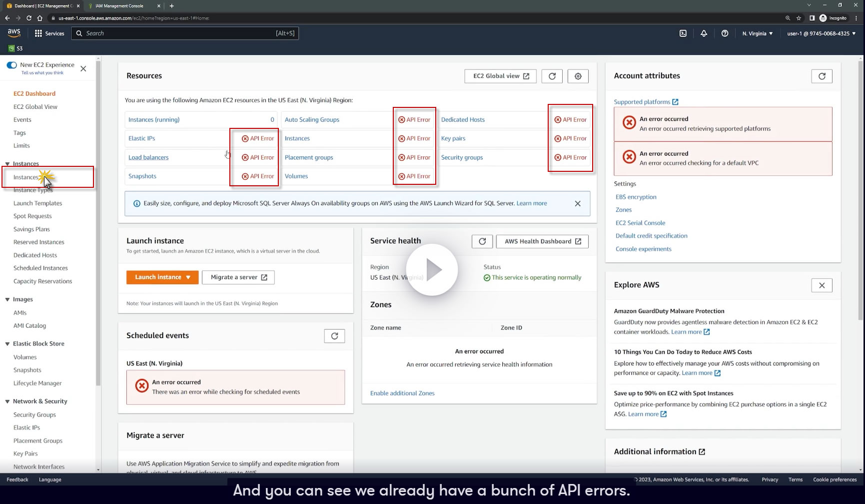Open the help question mark icon
The image size is (865, 504).
point(725,33)
